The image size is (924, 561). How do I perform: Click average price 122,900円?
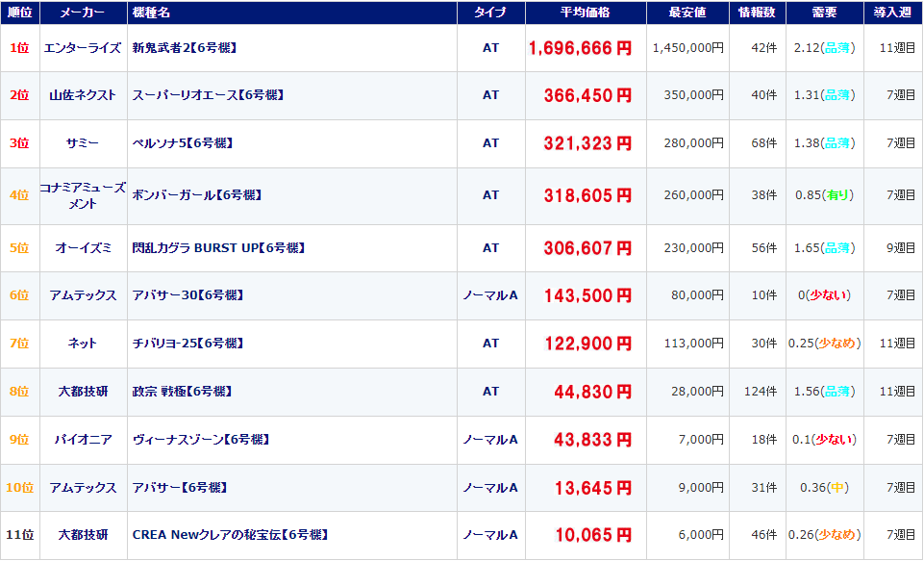587,344
